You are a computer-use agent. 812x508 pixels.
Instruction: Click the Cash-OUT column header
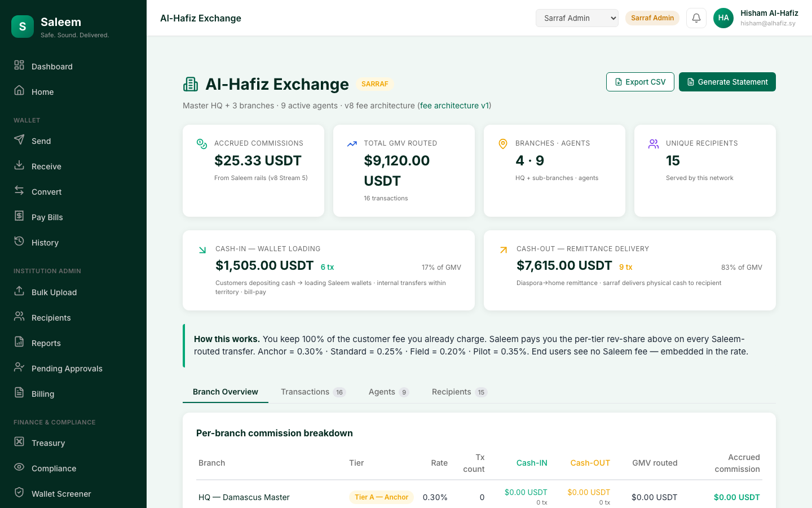pos(590,463)
